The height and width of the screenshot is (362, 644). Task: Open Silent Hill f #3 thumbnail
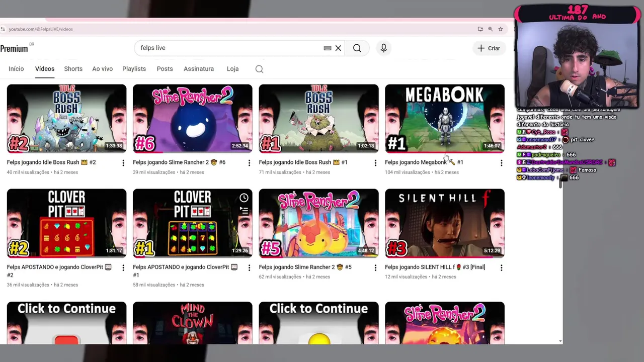pos(445,223)
